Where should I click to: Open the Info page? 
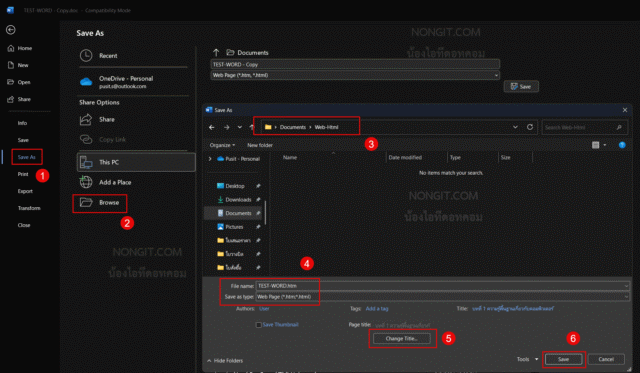coord(22,123)
